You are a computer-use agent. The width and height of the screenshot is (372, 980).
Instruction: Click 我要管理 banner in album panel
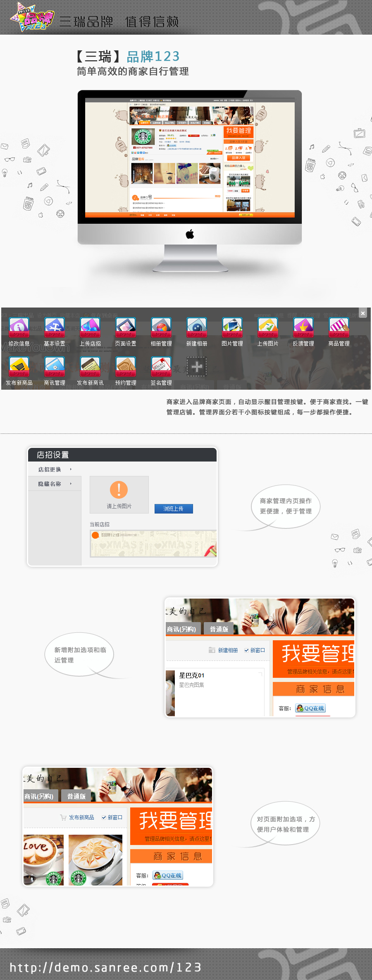(313, 659)
